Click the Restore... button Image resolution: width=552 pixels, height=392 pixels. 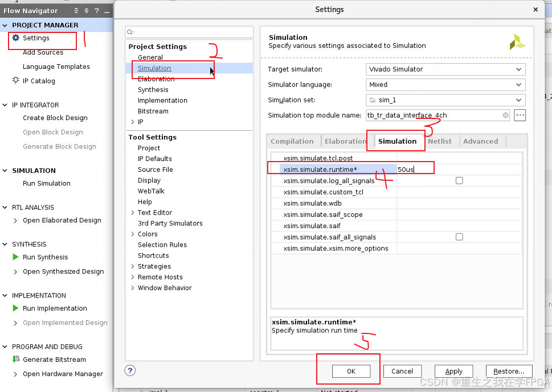coord(509,372)
